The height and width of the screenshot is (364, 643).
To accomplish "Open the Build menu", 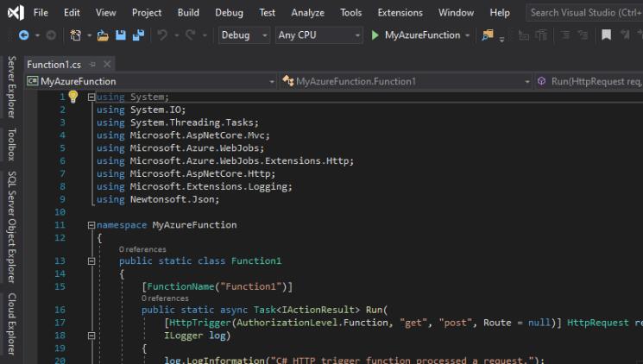I will (188, 13).
